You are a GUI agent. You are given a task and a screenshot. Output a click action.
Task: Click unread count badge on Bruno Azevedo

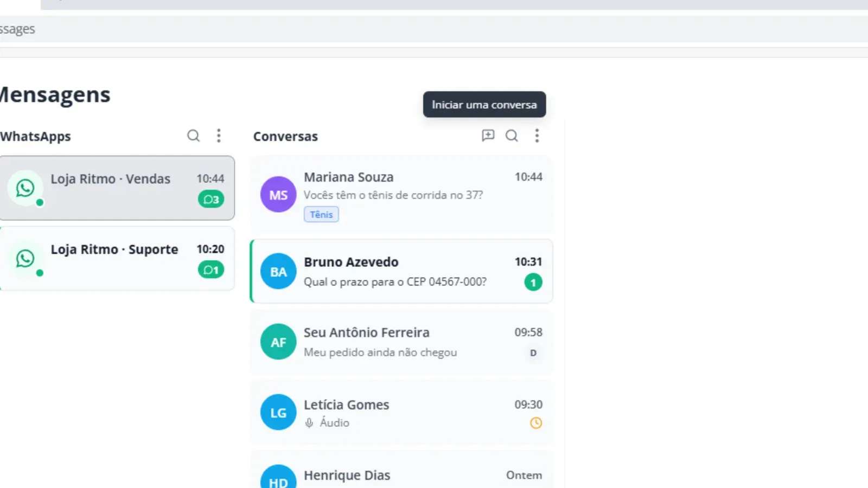coord(533,282)
